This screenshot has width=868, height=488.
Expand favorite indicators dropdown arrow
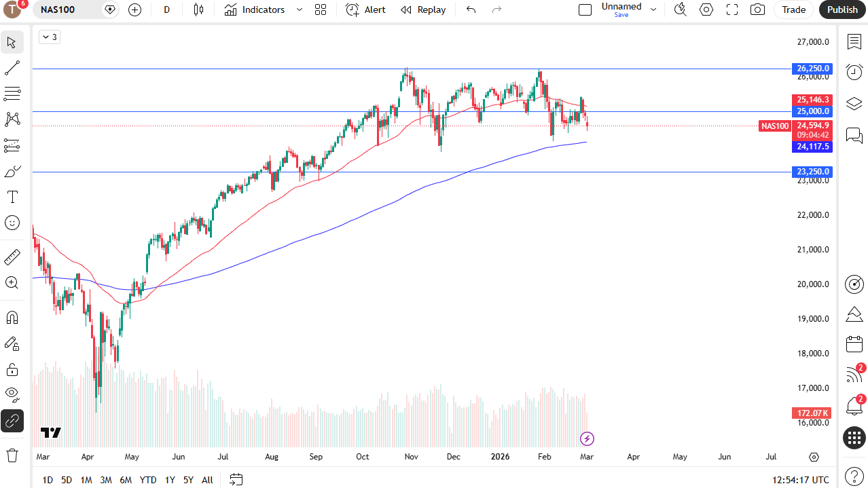(300, 10)
